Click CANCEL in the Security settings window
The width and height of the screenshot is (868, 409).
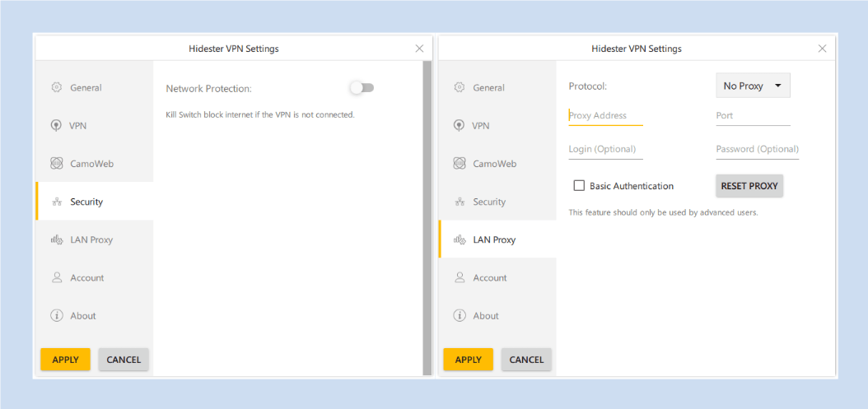tap(124, 360)
